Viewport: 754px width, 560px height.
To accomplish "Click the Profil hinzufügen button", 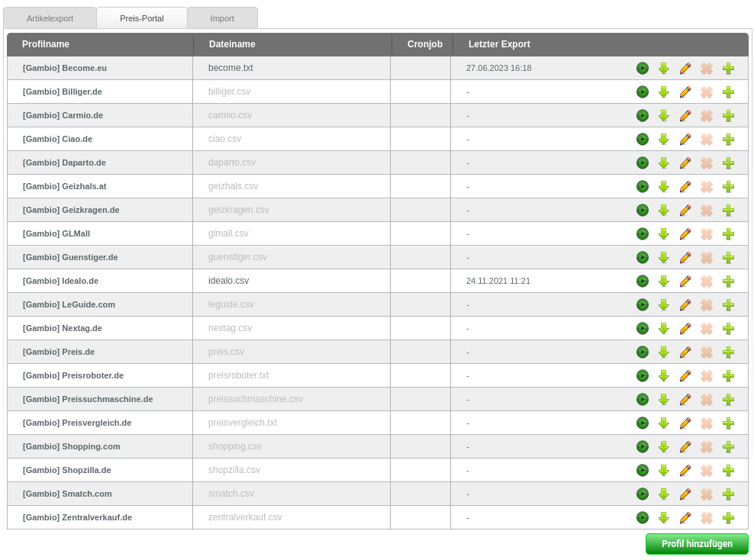I will click(697, 544).
